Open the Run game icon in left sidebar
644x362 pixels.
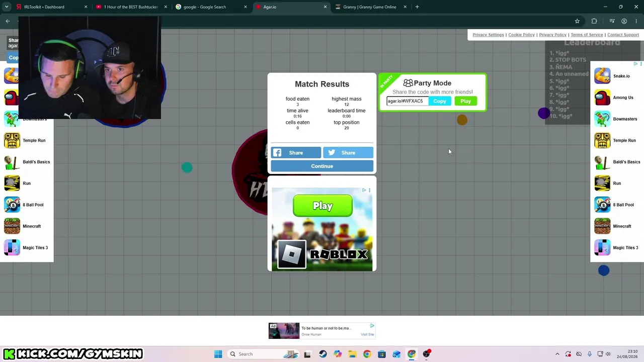(x=12, y=184)
